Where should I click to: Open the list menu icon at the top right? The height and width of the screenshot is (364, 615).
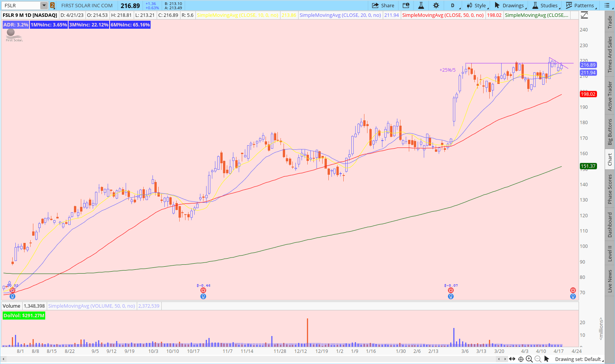click(x=607, y=5)
